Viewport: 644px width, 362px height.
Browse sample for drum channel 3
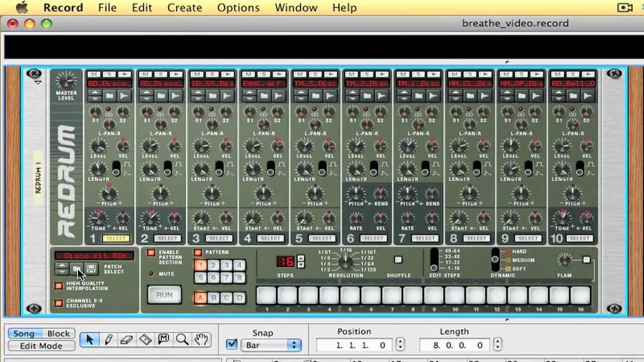[212, 96]
